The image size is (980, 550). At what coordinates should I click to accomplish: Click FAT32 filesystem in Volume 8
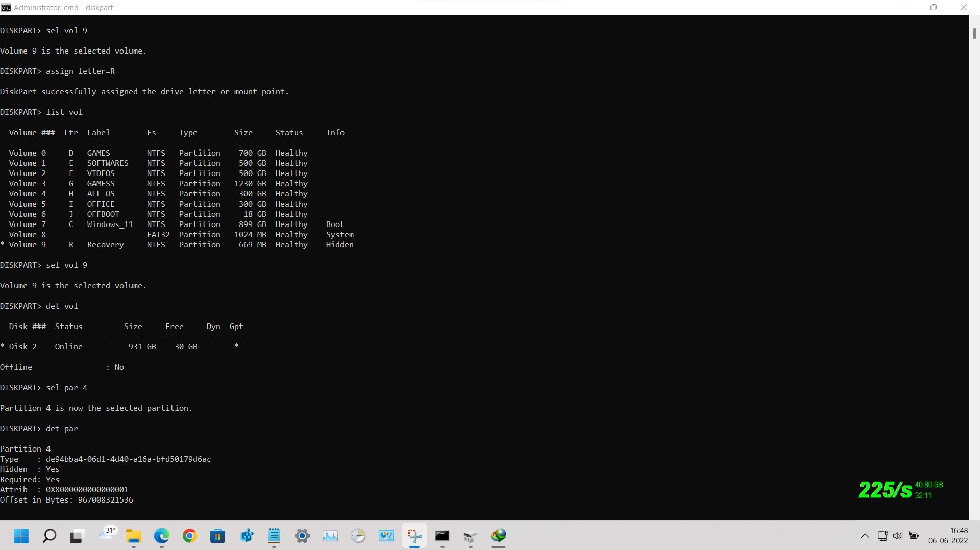click(158, 235)
